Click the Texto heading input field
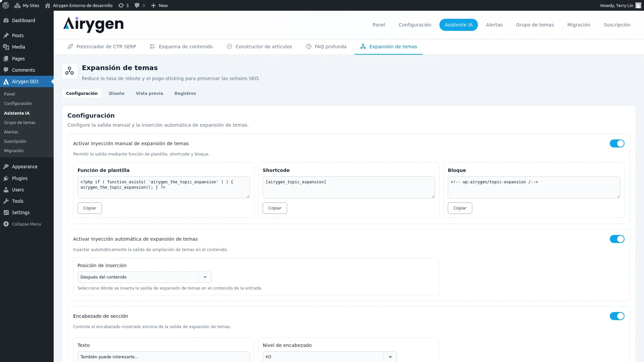Screen dimensions: 644x362 (164, 357)
